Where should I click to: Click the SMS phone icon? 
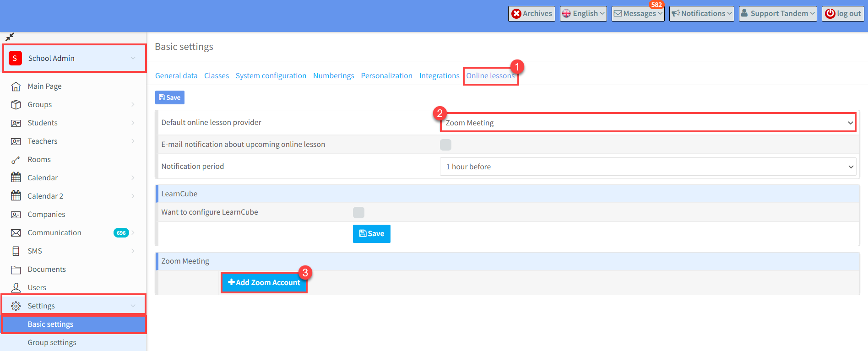click(x=16, y=251)
